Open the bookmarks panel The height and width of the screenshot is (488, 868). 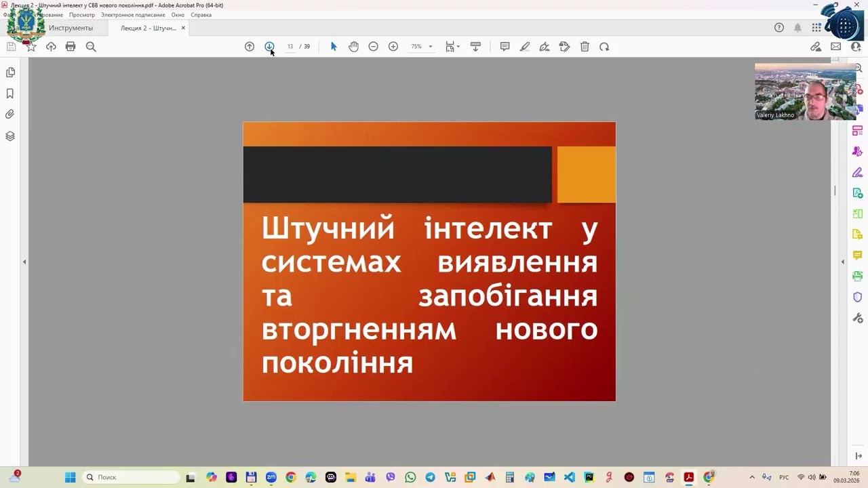click(10, 94)
